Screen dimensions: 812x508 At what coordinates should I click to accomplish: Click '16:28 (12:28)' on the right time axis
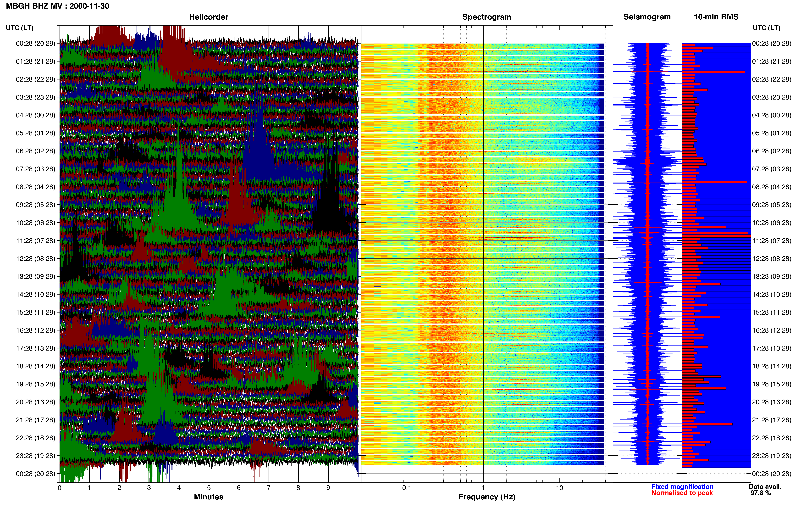(772, 330)
